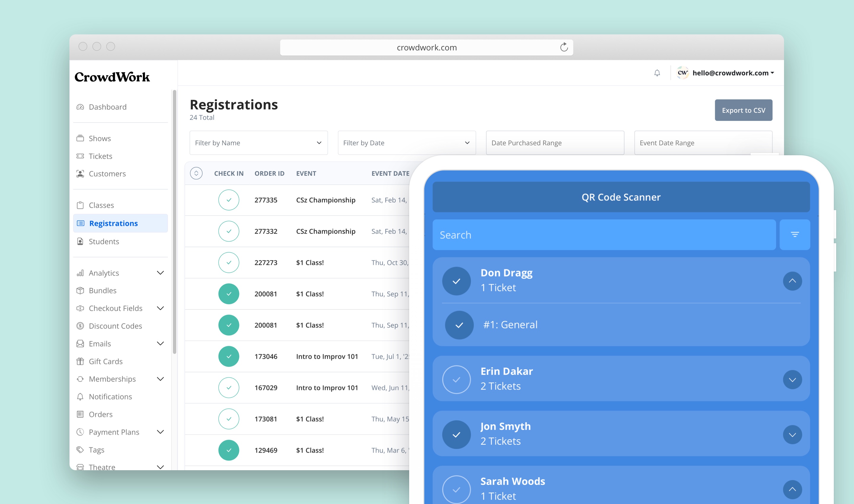Click the Shows sidebar icon
Image resolution: width=854 pixels, height=504 pixels.
[80, 138]
